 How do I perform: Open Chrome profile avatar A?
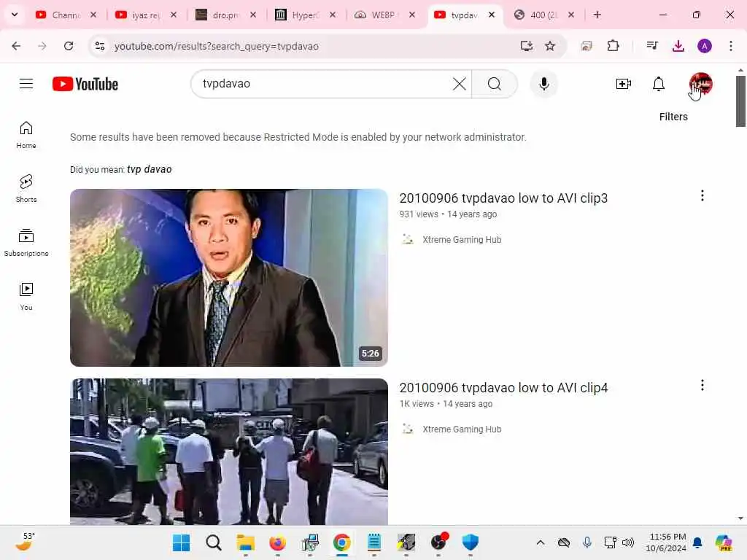[x=705, y=46]
